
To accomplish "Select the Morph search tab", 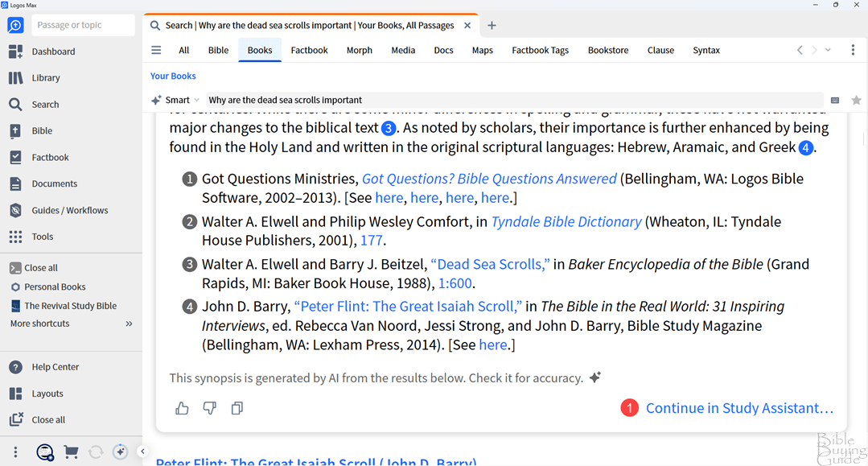I will pos(359,50).
